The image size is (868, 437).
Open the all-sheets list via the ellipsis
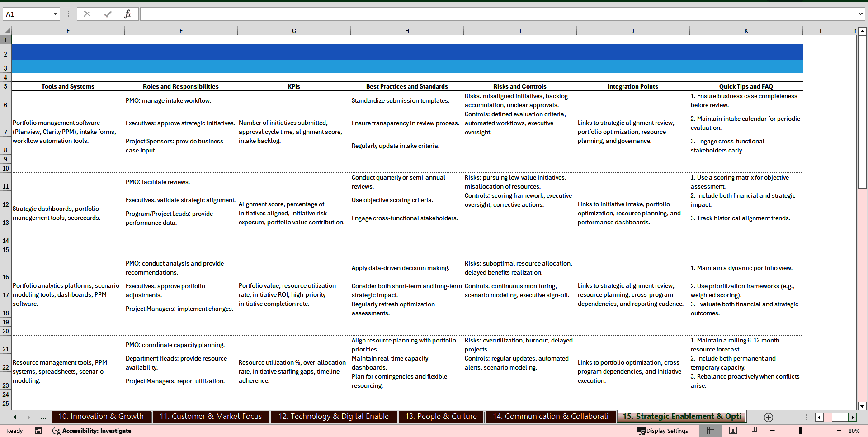click(x=43, y=417)
